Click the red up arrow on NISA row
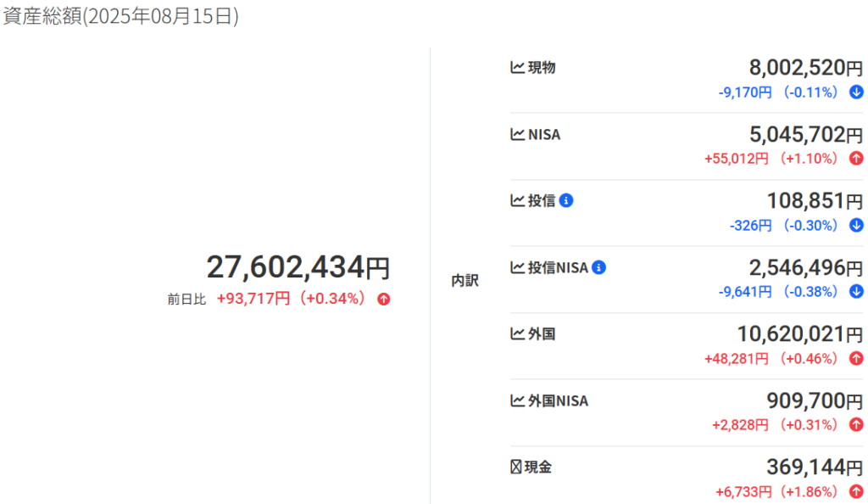The height and width of the screenshot is (504, 868). click(856, 159)
